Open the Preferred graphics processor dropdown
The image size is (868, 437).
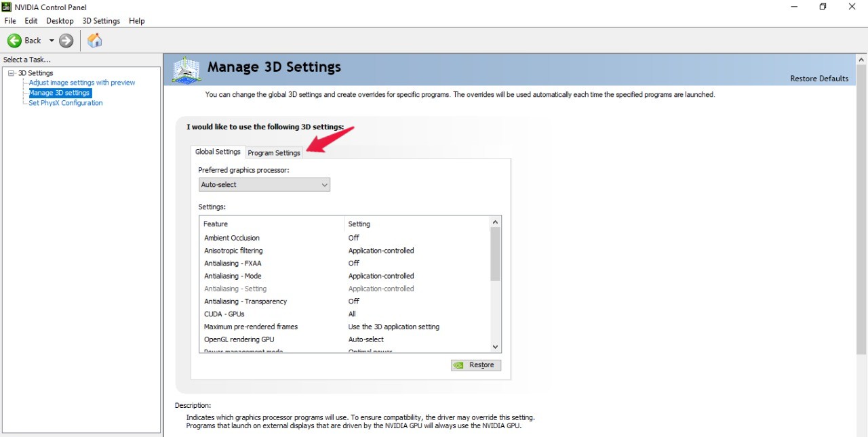pos(264,184)
